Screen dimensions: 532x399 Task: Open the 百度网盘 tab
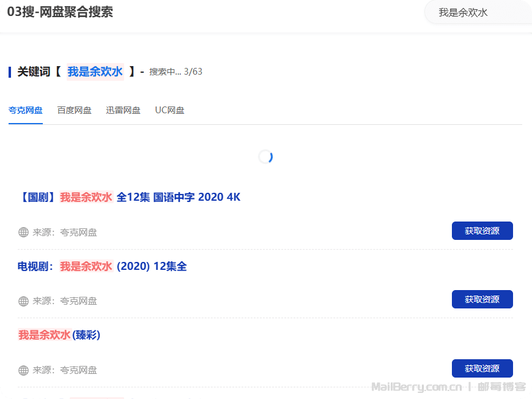(x=74, y=110)
